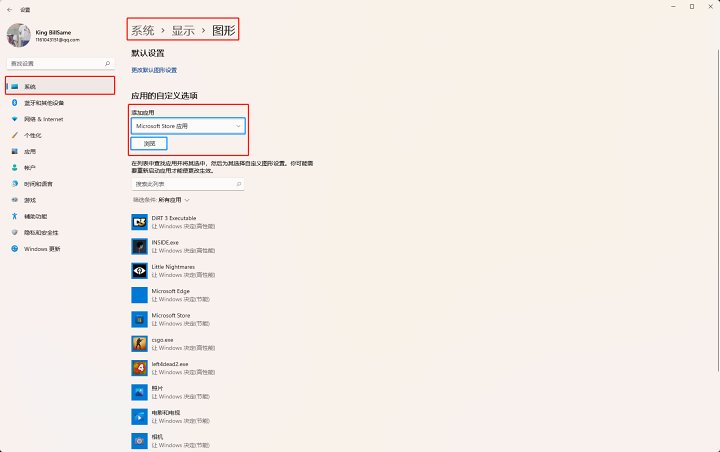Click the 浏览 browse button
This screenshot has width=720, height=452.
pos(149,144)
